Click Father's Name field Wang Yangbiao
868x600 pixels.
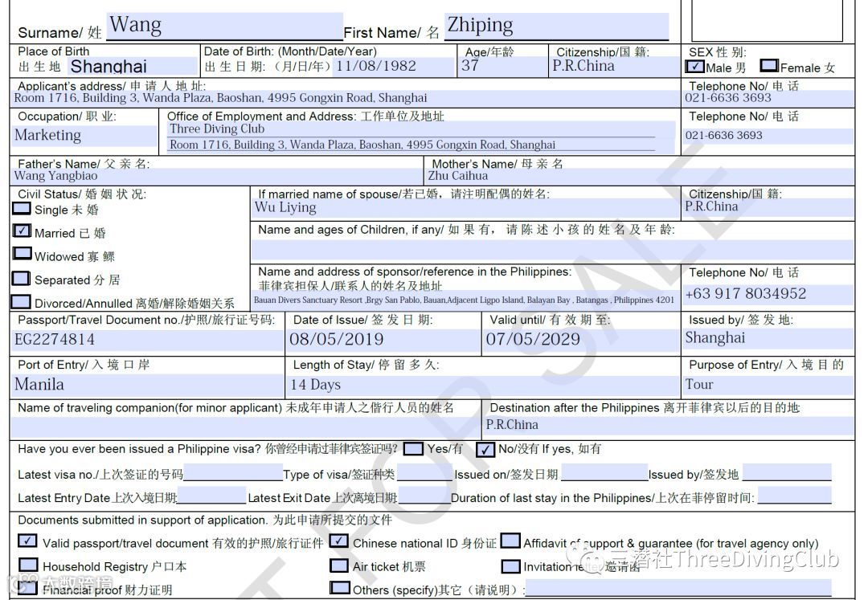coord(217,176)
